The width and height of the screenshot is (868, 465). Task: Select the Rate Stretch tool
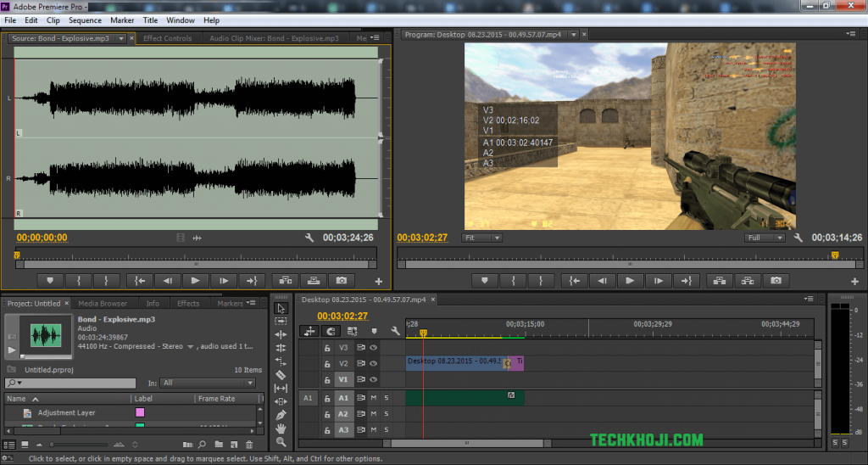tap(281, 361)
